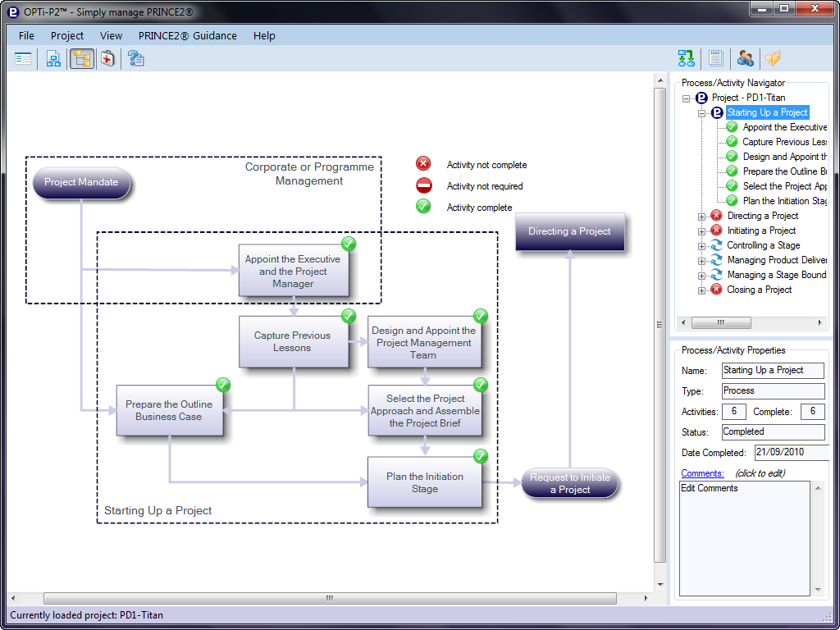
Task: Select Design and Appoint tree item
Action: (784, 157)
